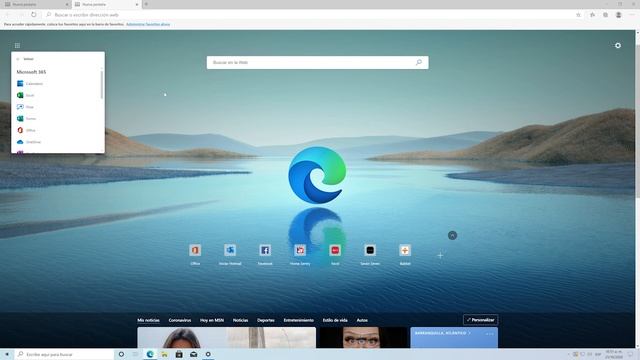Open Mail app from the taskbar
This screenshot has width=640, height=360.
point(193,354)
